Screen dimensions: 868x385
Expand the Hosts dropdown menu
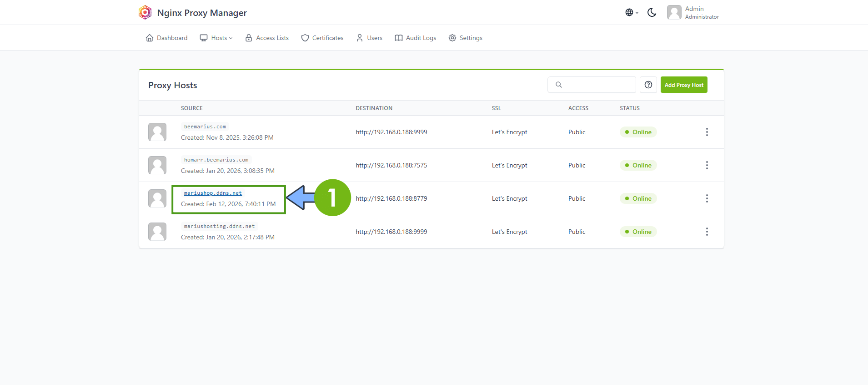pyautogui.click(x=216, y=38)
